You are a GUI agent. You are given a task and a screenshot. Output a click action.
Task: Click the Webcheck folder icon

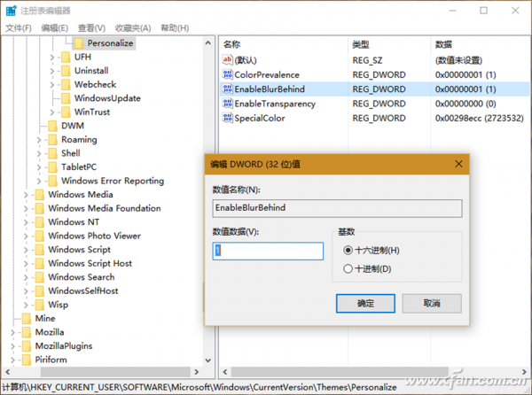(x=66, y=84)
